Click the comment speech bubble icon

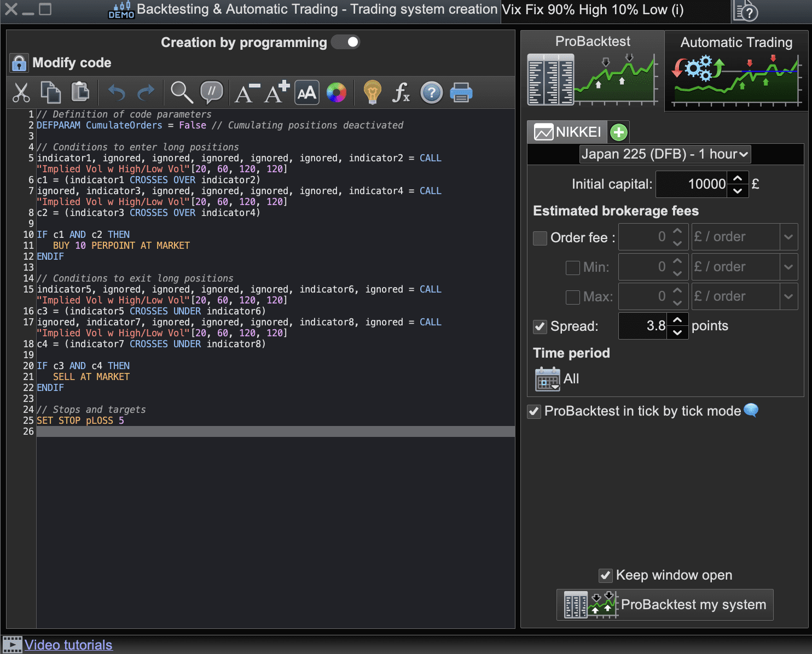tap(212, 92)
